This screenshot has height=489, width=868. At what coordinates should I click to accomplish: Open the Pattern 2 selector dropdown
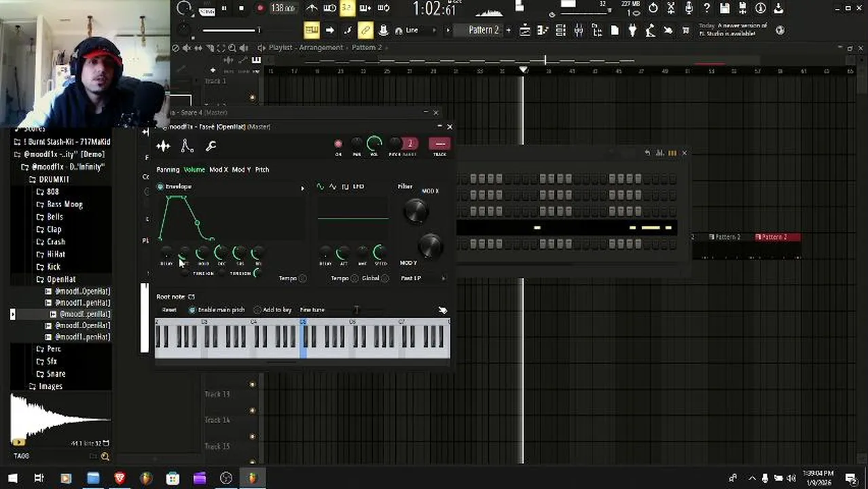click(484, 31)
